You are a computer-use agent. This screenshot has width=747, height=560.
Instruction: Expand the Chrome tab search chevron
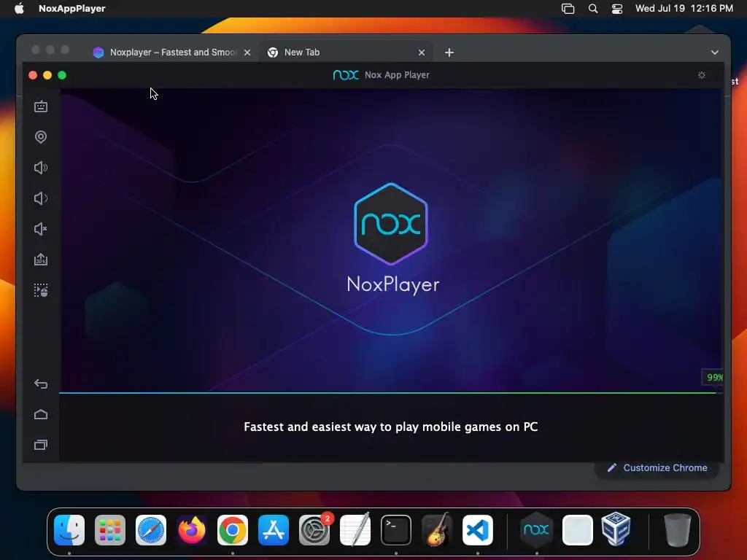[x=715, y=52]
